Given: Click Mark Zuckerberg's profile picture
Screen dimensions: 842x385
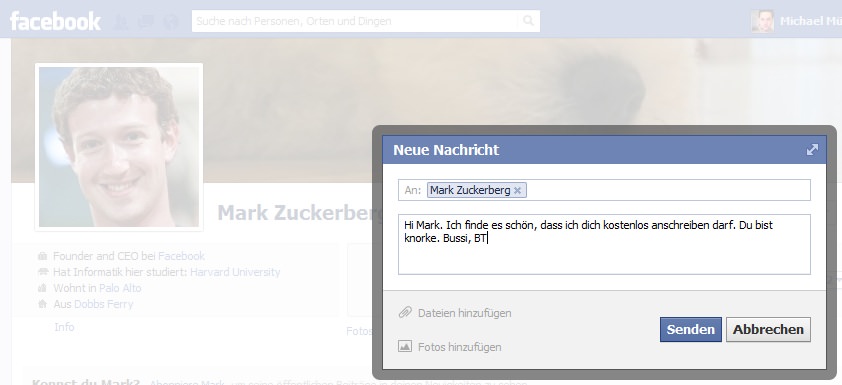Looking at the screenshot, I should [119, 147].
